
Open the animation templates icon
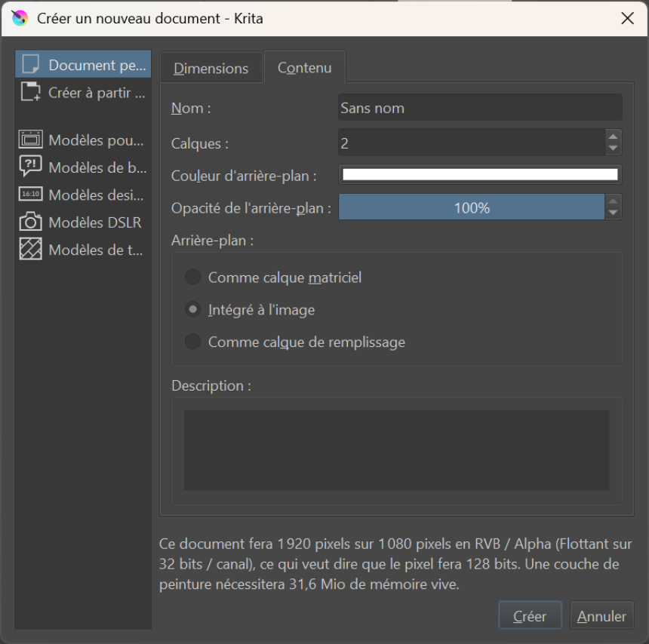(31, 140)
